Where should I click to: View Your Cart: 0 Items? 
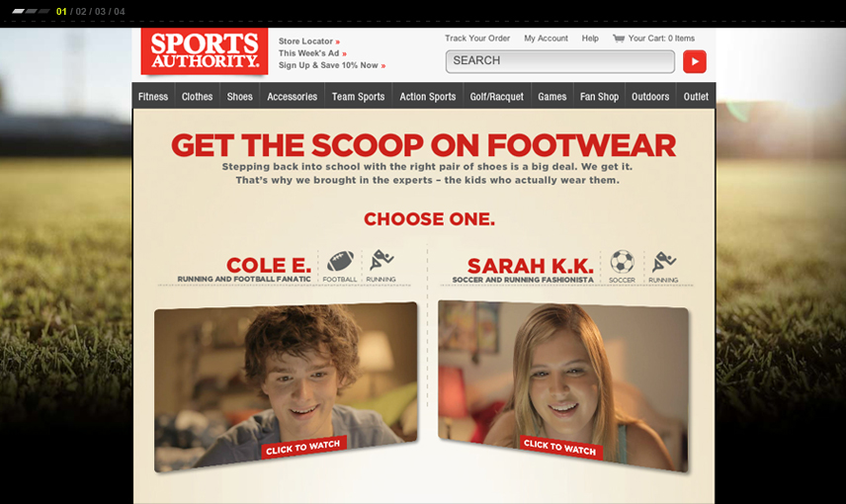[x=661, y=39]
